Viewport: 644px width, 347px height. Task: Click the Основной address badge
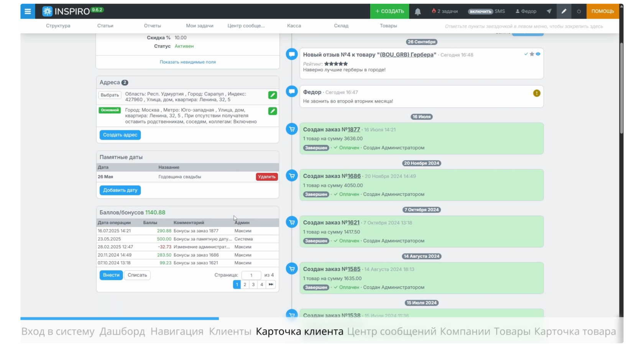110,110
